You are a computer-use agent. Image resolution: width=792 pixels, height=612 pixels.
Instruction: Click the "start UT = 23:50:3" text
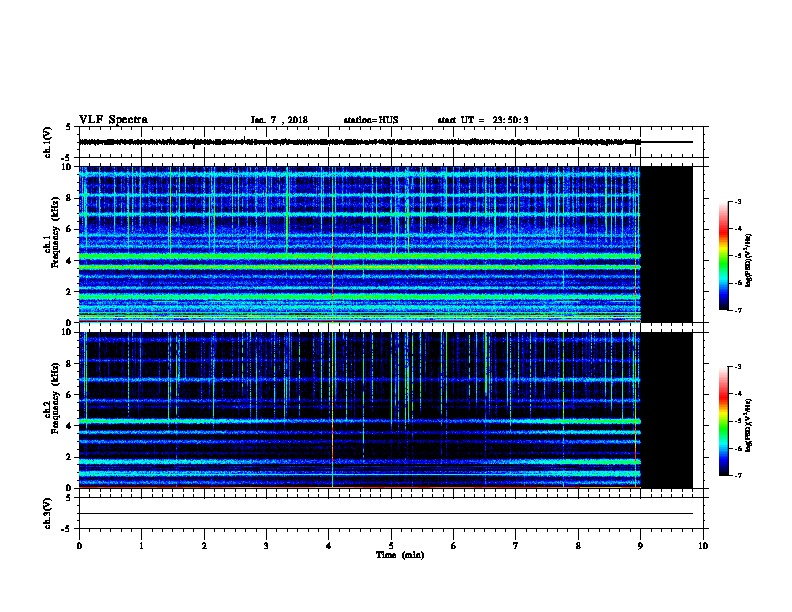tap(483, 120)
